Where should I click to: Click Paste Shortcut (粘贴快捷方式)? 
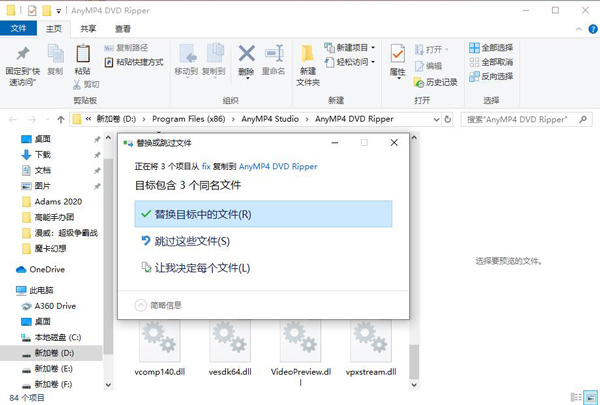(x=134, y=62)
